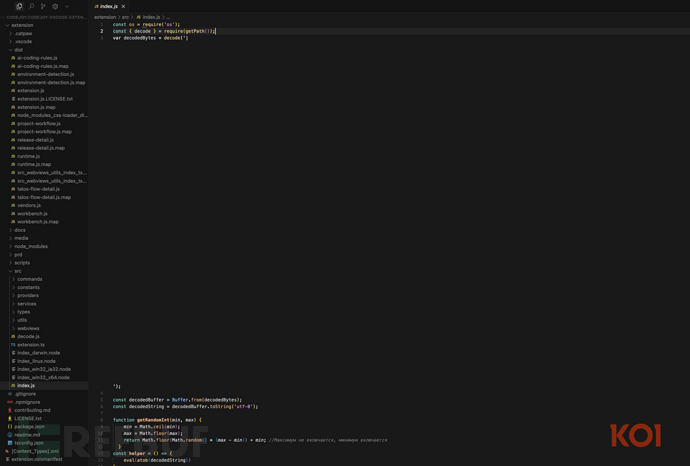Open extension.ts in the explorer
Image resolution: width=690 pixels, height=466 pixels.
click(31, 344)
